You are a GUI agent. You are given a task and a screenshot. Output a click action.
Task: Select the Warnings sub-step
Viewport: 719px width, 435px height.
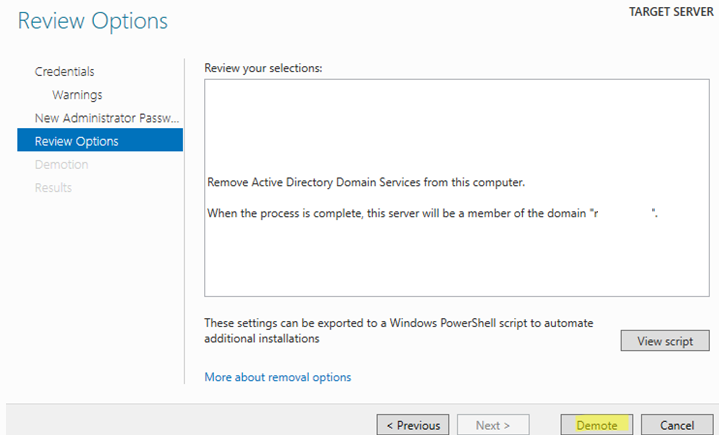pos(77,95)
